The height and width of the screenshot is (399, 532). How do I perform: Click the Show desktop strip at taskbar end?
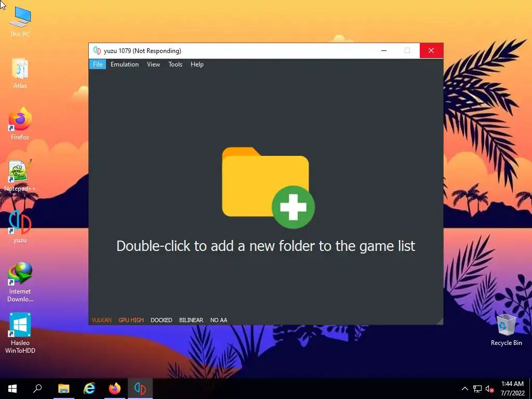point(530,389)
